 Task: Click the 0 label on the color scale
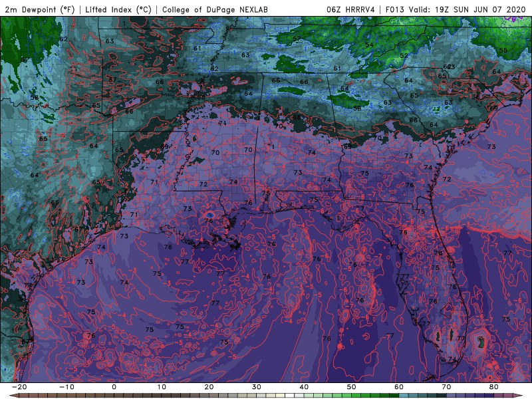(x=114, y=387)
